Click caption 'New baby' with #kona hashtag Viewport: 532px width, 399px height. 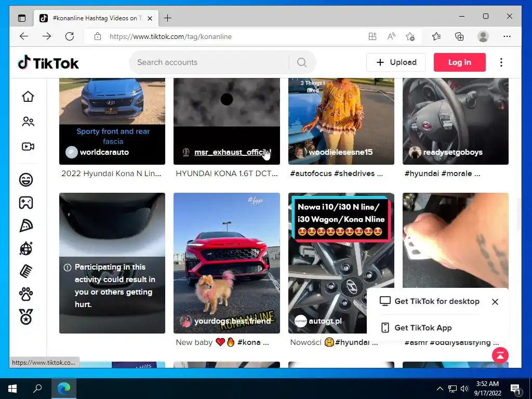[x=222, y=342]
